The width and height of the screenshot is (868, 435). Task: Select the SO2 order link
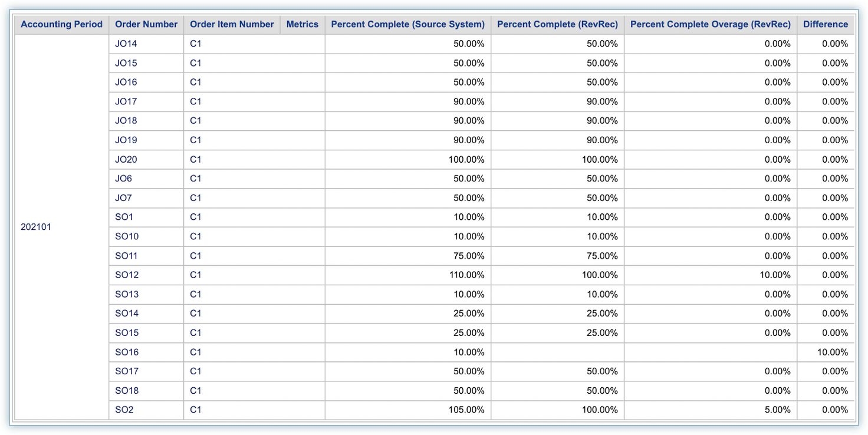point(124,410)
